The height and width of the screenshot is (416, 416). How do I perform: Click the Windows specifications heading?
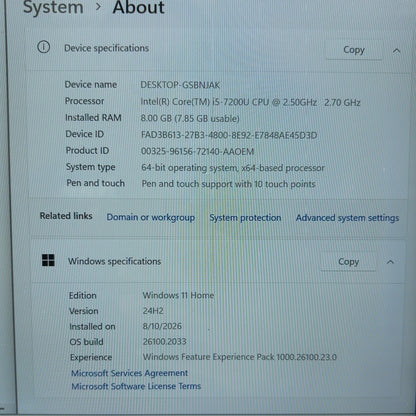click(x=115, y=261)
